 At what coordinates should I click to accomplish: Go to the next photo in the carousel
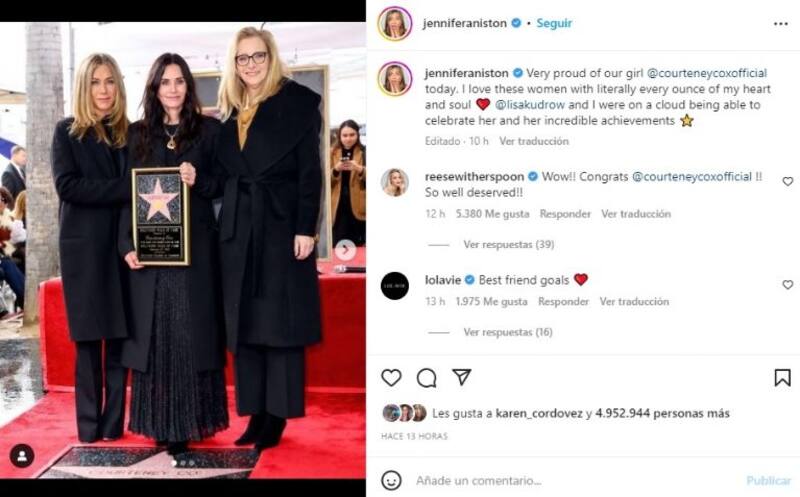(x=345, y=250)
